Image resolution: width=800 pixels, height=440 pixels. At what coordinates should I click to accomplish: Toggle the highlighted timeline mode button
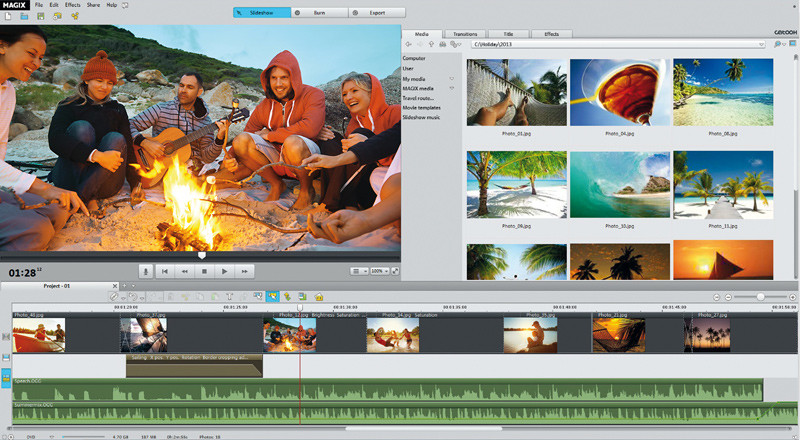tap(272, 297)
